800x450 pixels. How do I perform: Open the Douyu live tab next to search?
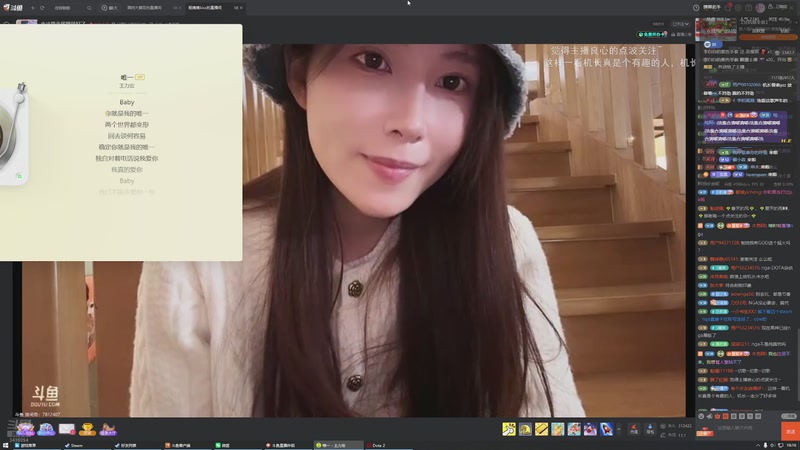(x=109, y=8)
